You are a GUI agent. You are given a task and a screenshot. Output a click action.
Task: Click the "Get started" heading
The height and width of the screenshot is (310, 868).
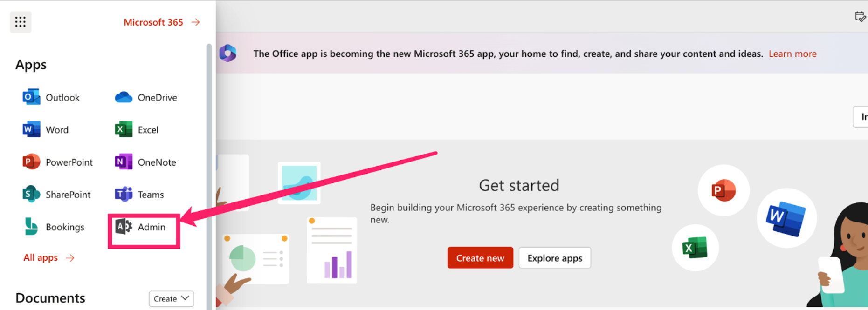(519, 185)
